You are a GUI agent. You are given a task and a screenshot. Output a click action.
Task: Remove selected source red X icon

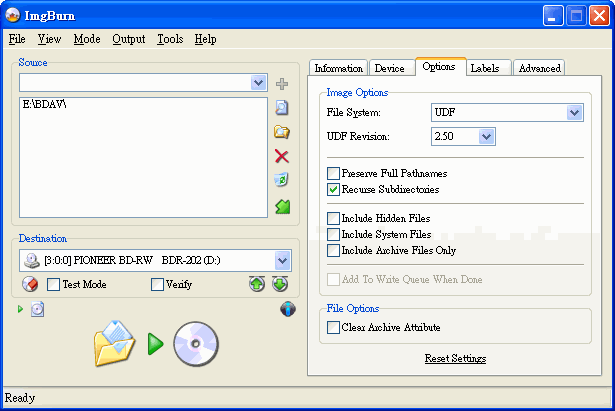[x=282, y=156]
